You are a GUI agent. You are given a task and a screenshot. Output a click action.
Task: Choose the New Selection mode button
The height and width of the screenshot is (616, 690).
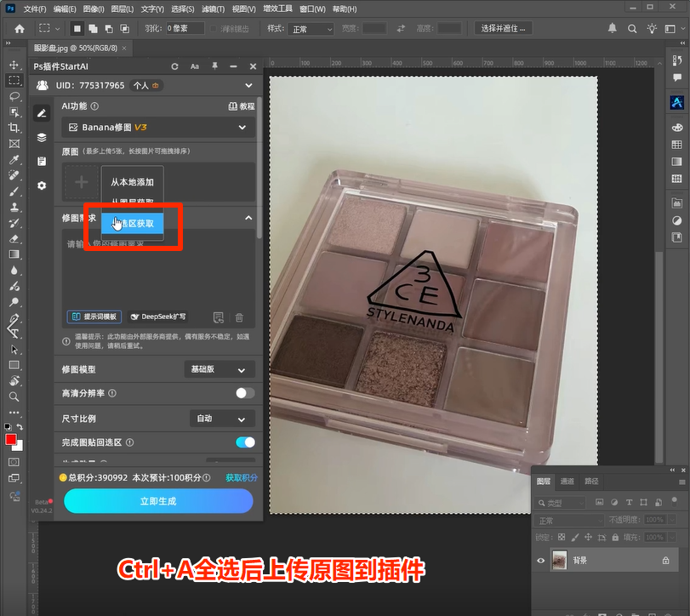[x=77, y=29]
